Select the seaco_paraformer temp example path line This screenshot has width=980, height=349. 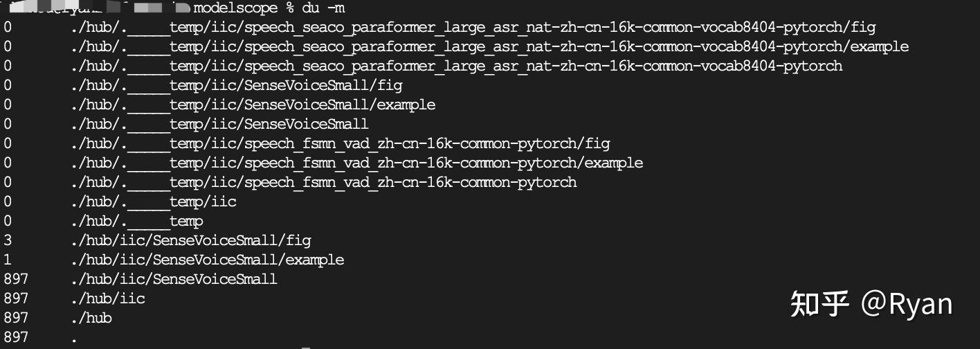coord(489,47)
